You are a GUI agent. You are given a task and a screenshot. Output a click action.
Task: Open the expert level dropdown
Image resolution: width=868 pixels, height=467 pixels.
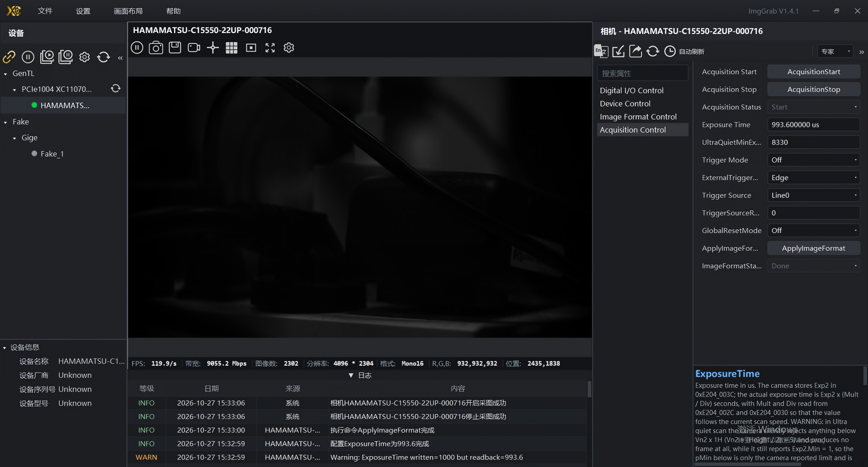pos(835,51)
